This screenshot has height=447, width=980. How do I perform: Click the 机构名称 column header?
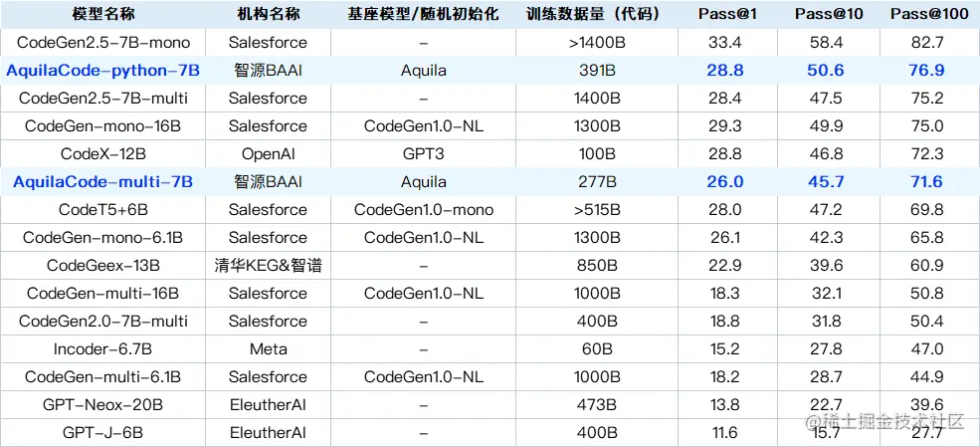point(268,14)
